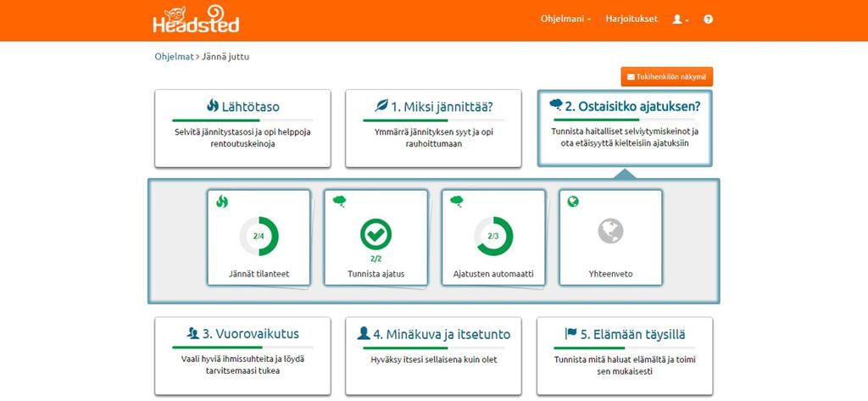Follow the Ohjelmat breadcrumb link
The height and width of the screenshot is (401, 868).
click(174, 57)
